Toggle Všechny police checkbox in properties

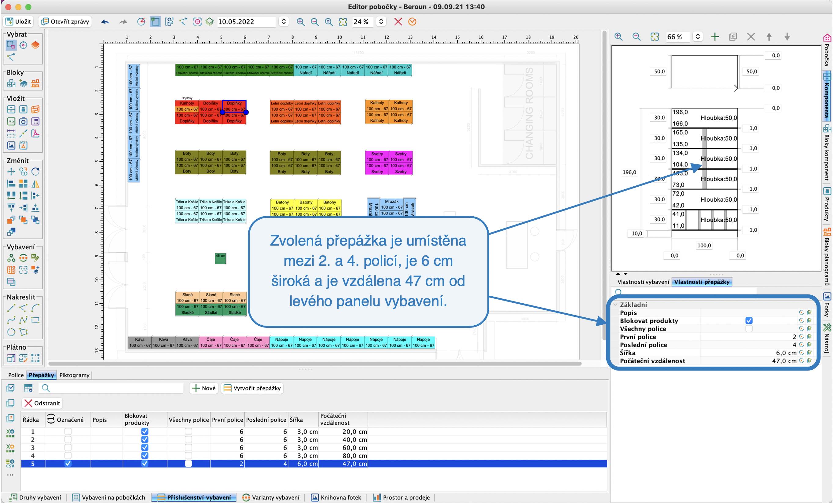(749, 329)
